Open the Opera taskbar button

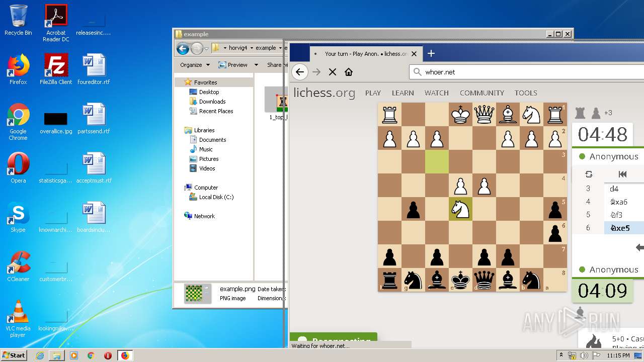click(x=108, y=355)
